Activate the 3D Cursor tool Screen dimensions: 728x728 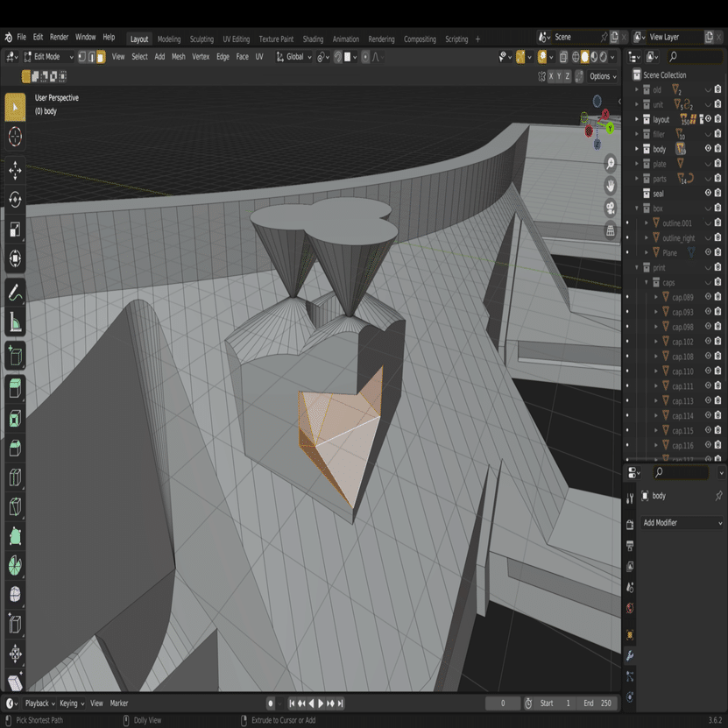[15, 136]
